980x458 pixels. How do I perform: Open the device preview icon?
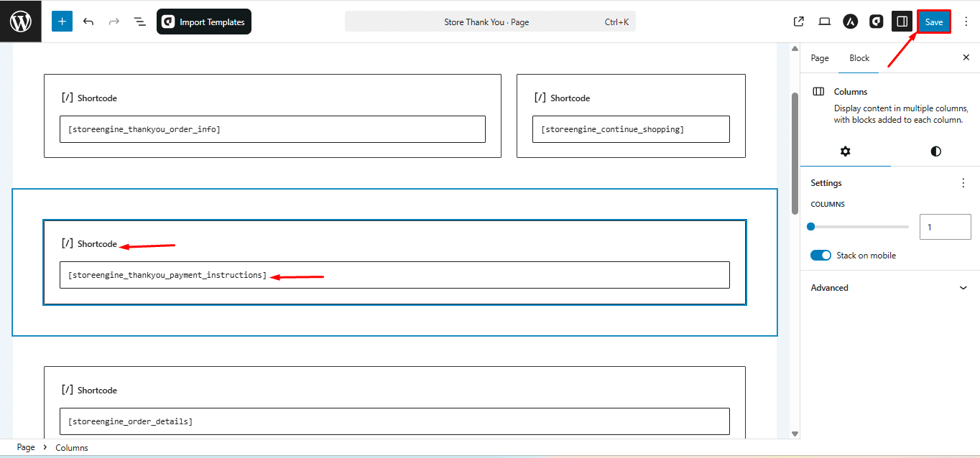(x=824, y=21)
